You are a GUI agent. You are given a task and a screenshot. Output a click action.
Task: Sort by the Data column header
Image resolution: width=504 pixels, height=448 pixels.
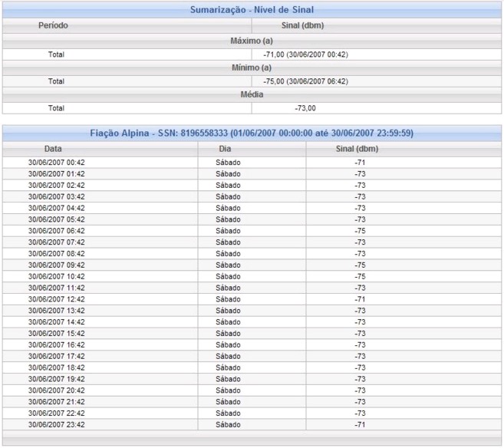(53, 149)
